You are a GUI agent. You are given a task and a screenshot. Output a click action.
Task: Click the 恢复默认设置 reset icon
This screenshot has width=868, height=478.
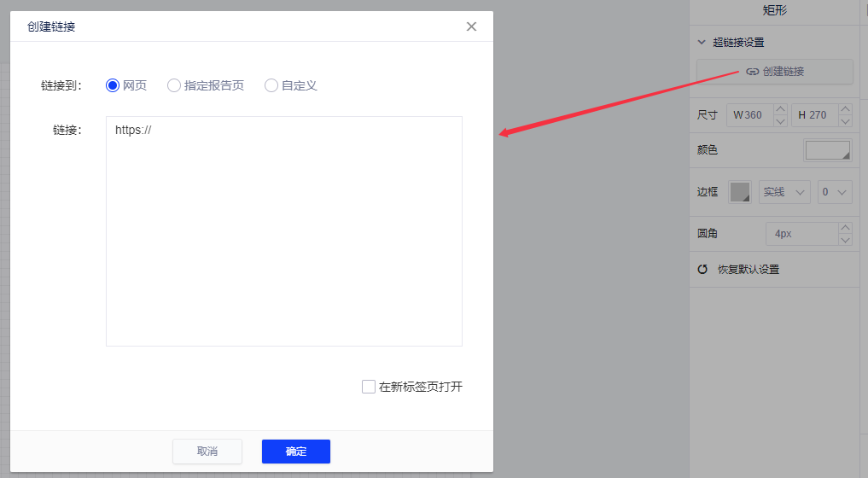pyautogui.click(x=703, y=269)
